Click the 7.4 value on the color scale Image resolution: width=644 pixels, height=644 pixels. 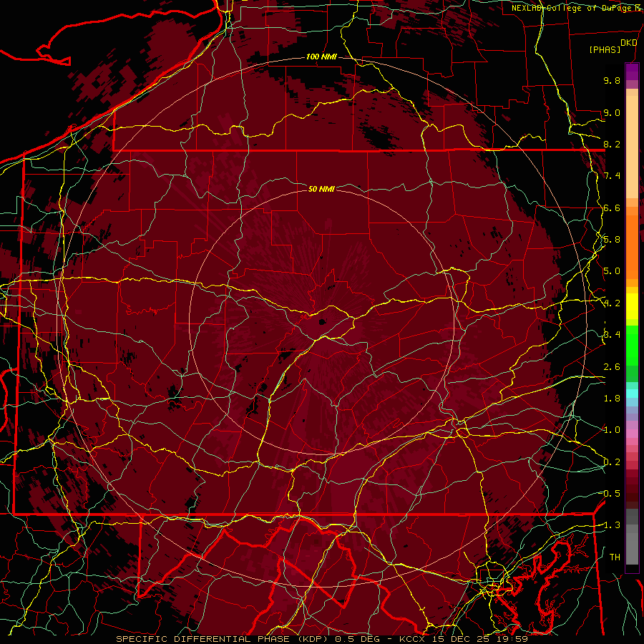(612, 176)
